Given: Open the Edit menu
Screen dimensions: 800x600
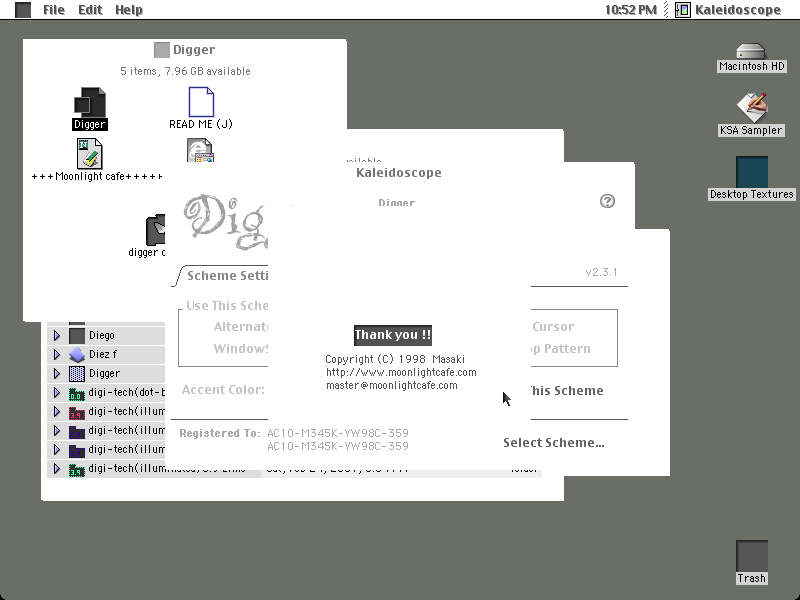Looking at the screenshot, I should [90, 10].
